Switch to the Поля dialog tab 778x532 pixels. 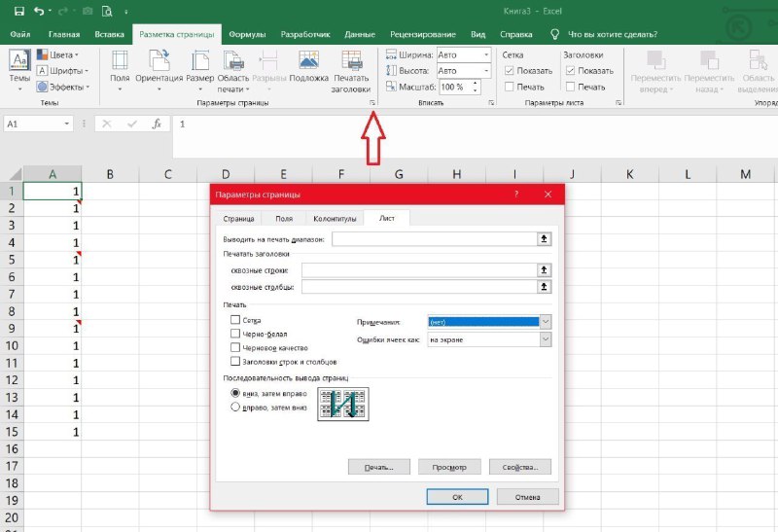point(284,219)
